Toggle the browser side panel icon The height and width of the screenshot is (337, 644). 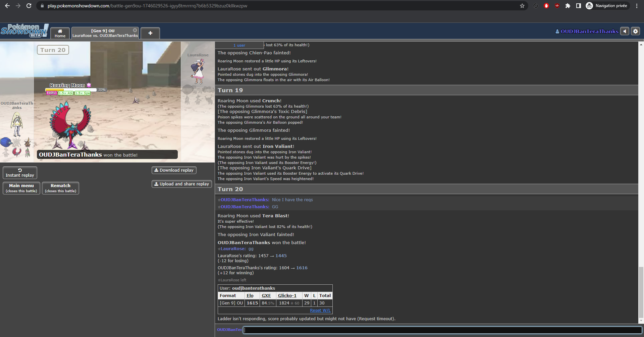(579, 6)
